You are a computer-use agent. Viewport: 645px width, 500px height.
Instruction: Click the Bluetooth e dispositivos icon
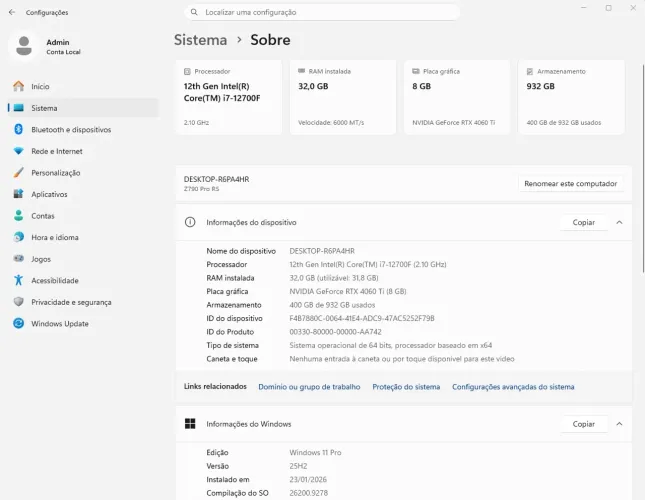pyautogui.click(x=19, y=129)
